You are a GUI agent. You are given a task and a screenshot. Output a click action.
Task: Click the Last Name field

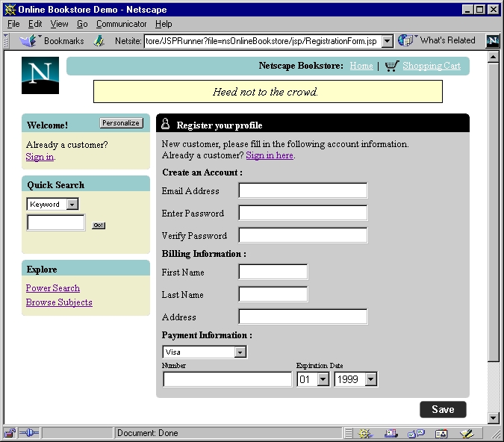click(x=273, y=294)
